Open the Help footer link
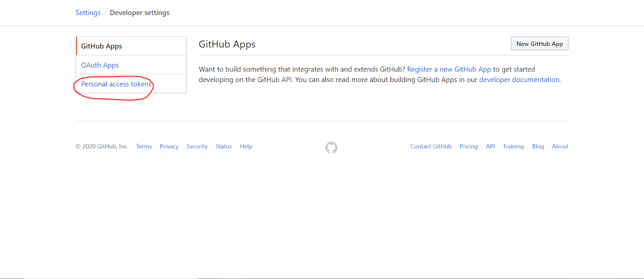 pos(246,146)
